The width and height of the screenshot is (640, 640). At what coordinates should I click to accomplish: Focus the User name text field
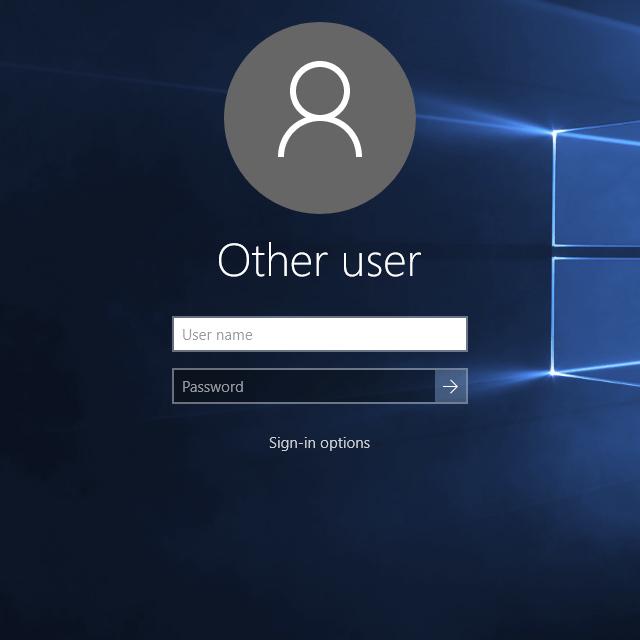319,335
